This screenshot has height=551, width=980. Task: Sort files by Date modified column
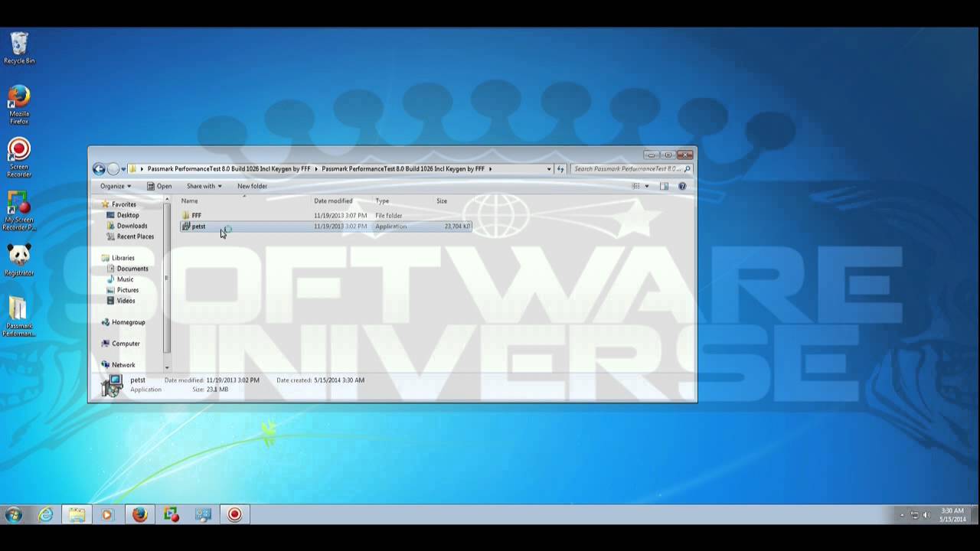point(333,201)
